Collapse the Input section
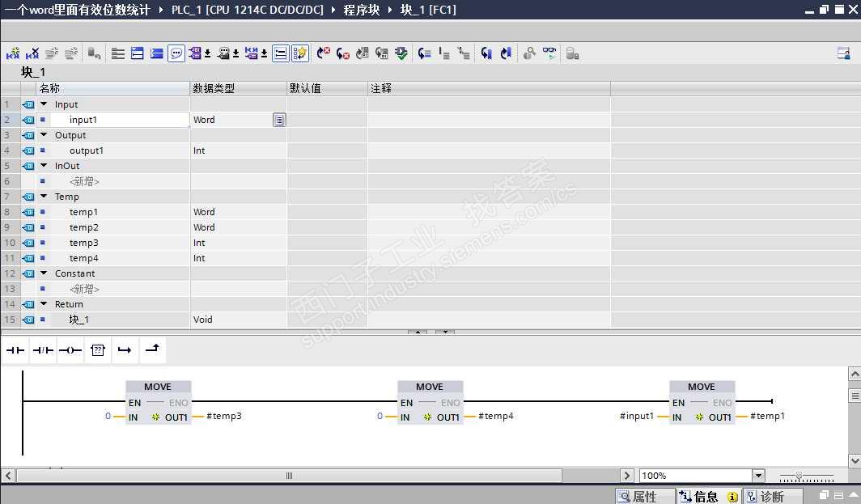 pyautogui.click(x=44, y=104)
